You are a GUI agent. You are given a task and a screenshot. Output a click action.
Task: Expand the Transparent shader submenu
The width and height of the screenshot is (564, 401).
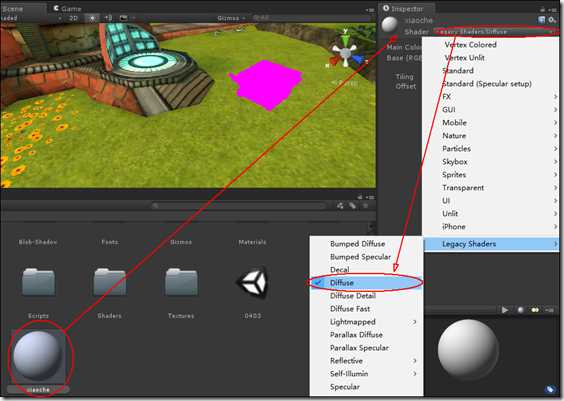coord(491,187)
